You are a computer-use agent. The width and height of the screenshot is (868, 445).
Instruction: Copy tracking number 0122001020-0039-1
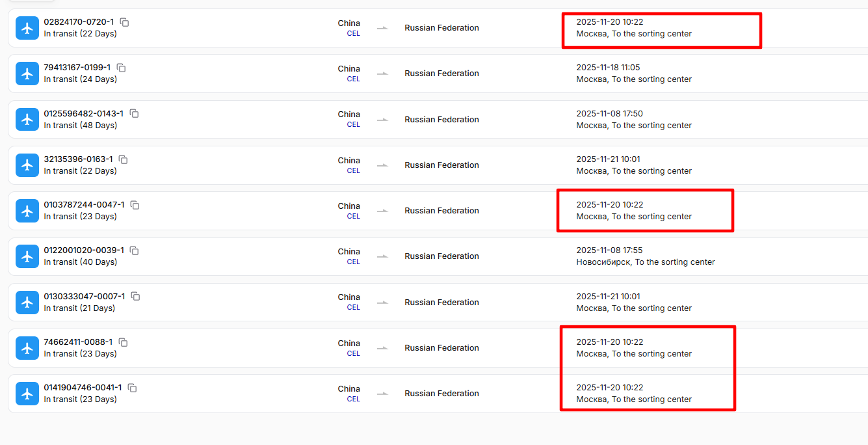point(134,250)
